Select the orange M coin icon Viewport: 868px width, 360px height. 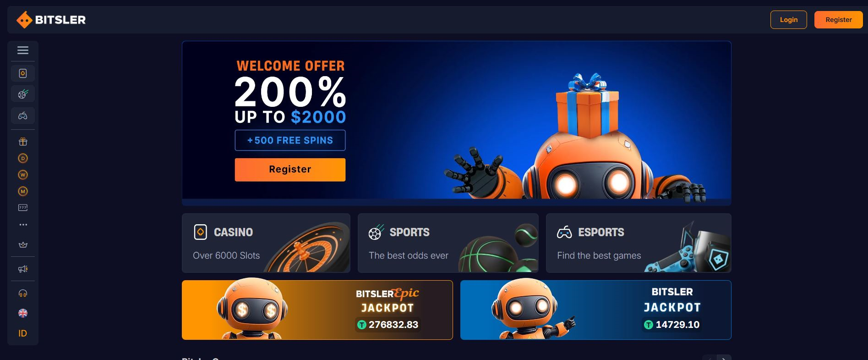coord(23,191)
